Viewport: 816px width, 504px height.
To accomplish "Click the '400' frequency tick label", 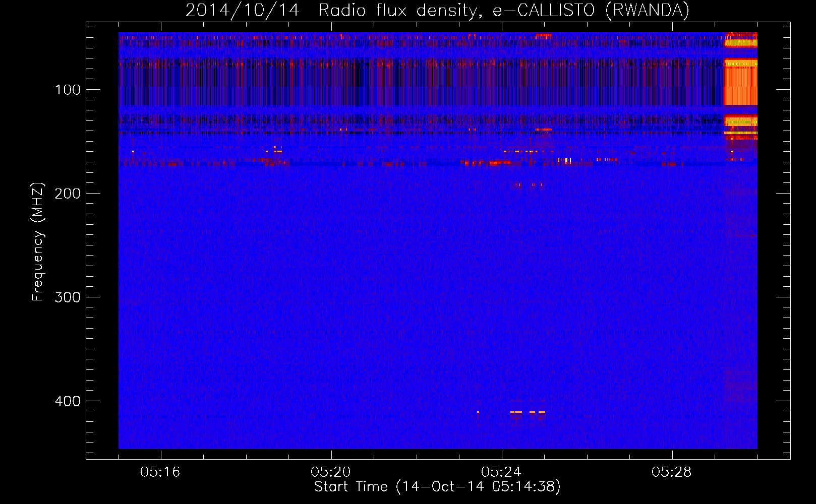I will 68,401.
